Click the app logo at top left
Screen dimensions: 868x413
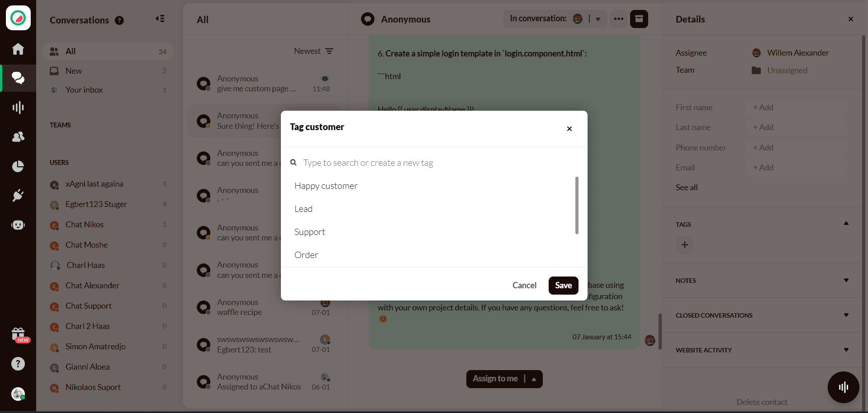18,18
